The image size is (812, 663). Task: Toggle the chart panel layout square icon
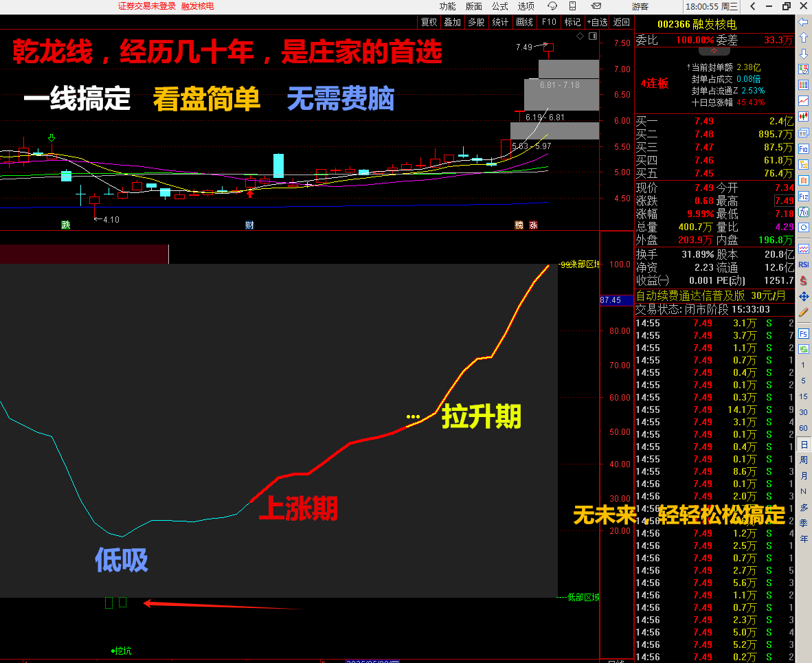593,36
